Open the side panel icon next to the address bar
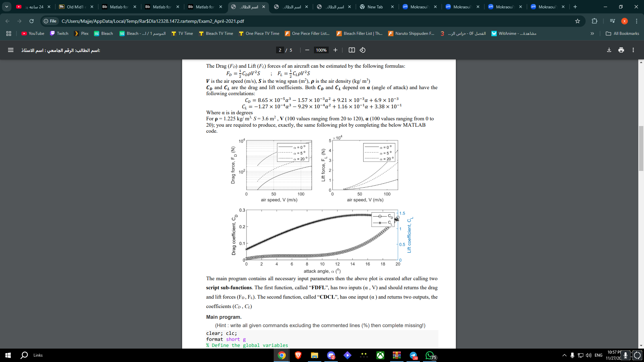 pos(612,21)
